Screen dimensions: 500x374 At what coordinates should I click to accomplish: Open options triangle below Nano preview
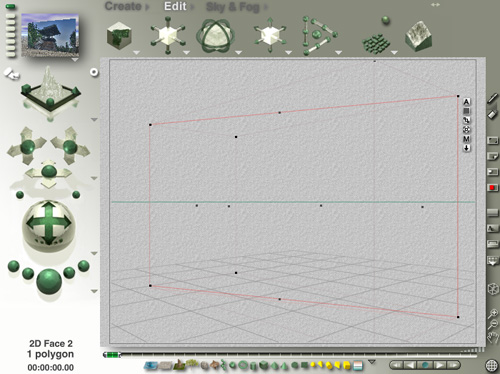click(75, 60)
